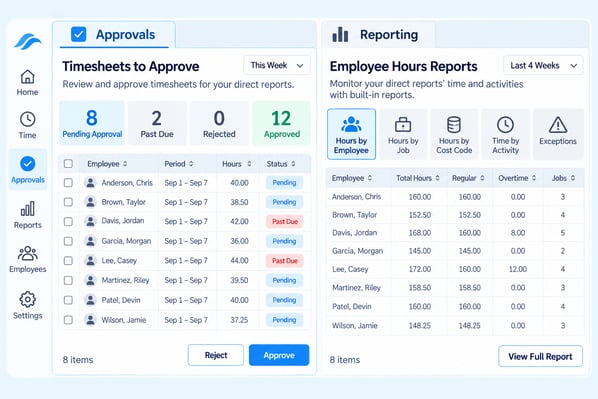Click the avatar icon for Wilson, Jamie
Image resolution: width=598 pixels, height=399 pixels.
(90, 320)
